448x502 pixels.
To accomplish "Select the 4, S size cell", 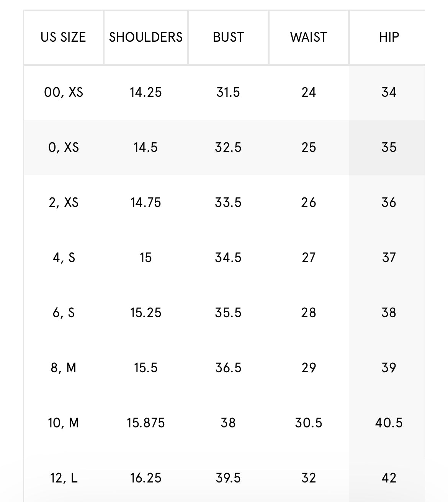I will pyautogui.click(x=63, y=258).
